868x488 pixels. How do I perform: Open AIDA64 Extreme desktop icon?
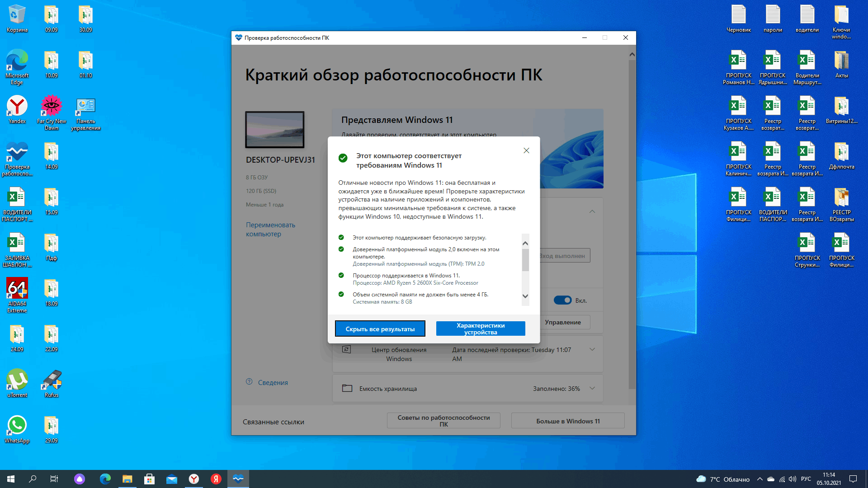(17, 295)
